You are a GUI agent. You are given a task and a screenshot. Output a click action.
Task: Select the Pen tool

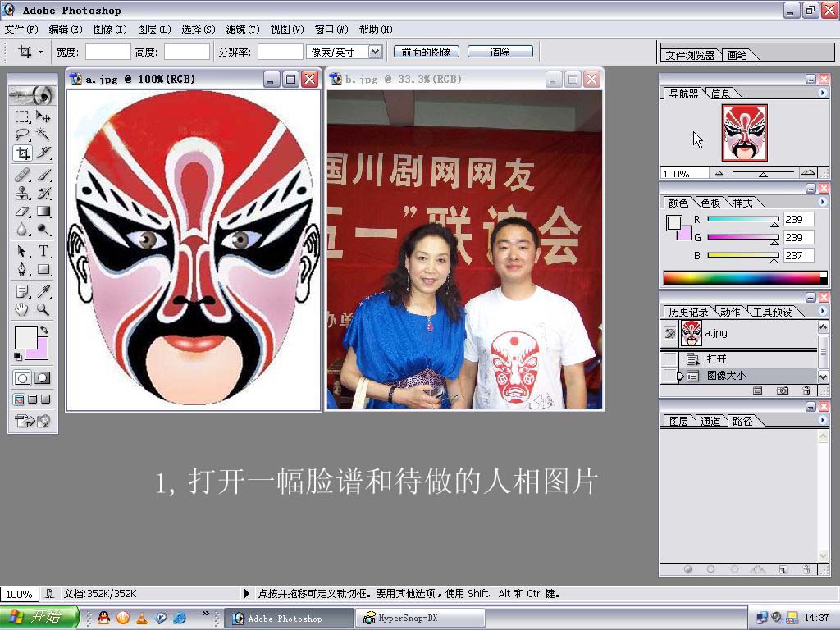click(x=22, y=269)
